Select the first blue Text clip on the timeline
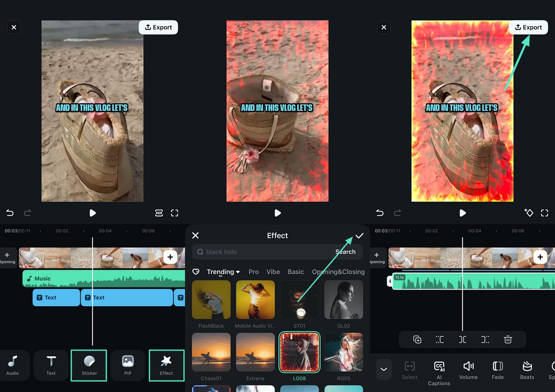This screenshot has height=392, width=555. pos(56,298)
